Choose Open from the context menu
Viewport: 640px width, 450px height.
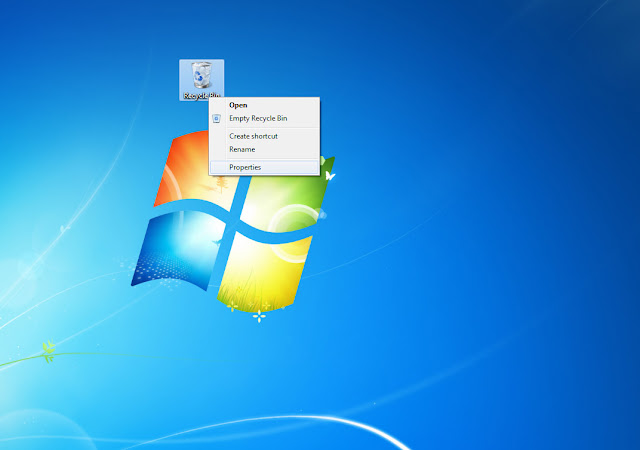(x=264, y=105)
